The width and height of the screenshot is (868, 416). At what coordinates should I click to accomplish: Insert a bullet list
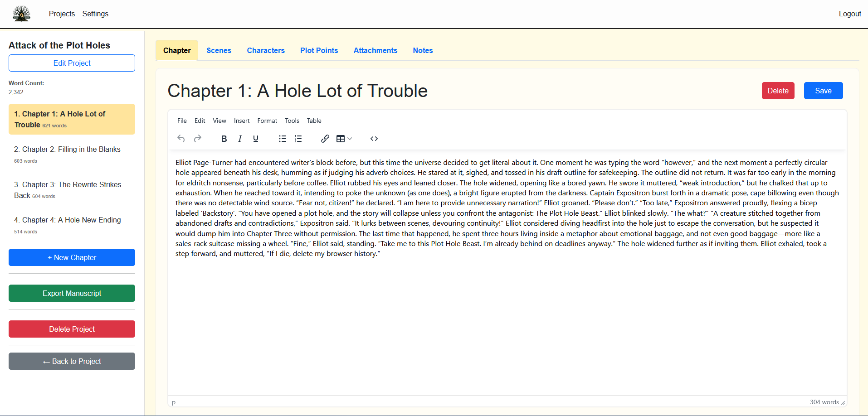[282, 139]
